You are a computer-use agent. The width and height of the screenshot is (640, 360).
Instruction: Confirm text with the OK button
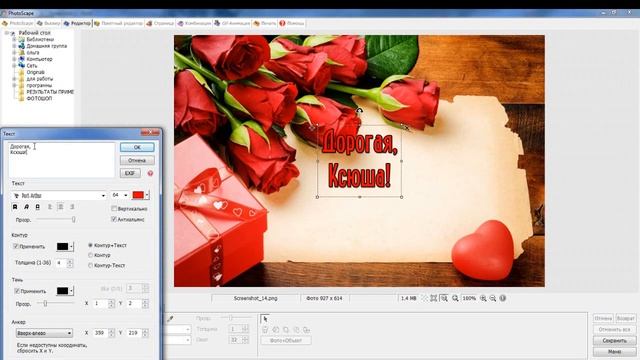click(x=137, y=147)
